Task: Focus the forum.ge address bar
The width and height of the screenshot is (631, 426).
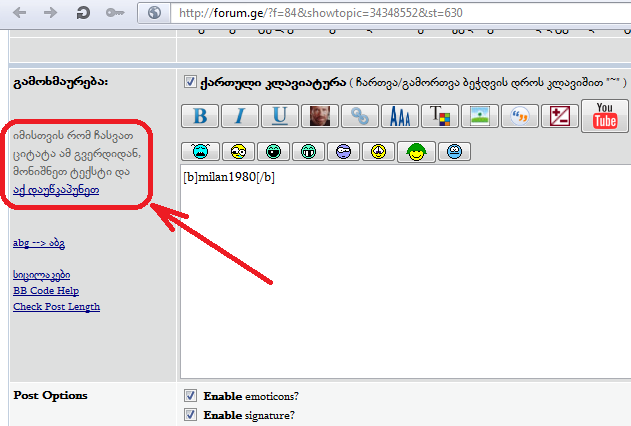Action: tap(400, 13)
